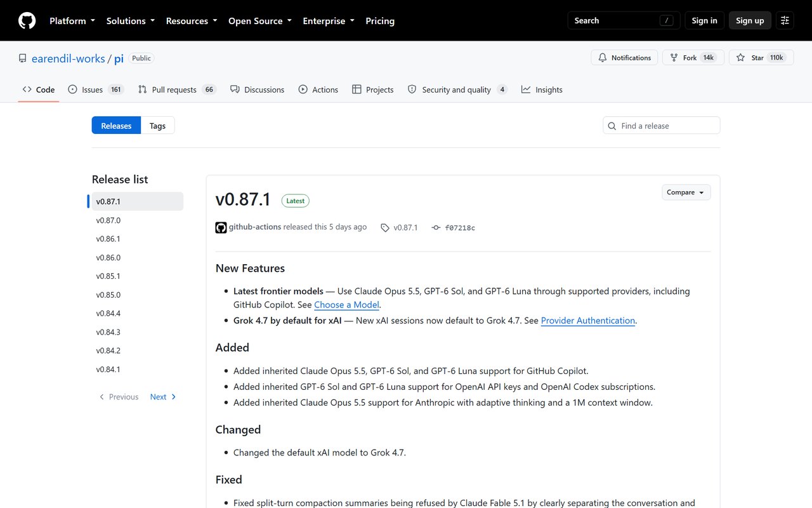
Task: Switch to the Code tab
Action: click(39, 90)
